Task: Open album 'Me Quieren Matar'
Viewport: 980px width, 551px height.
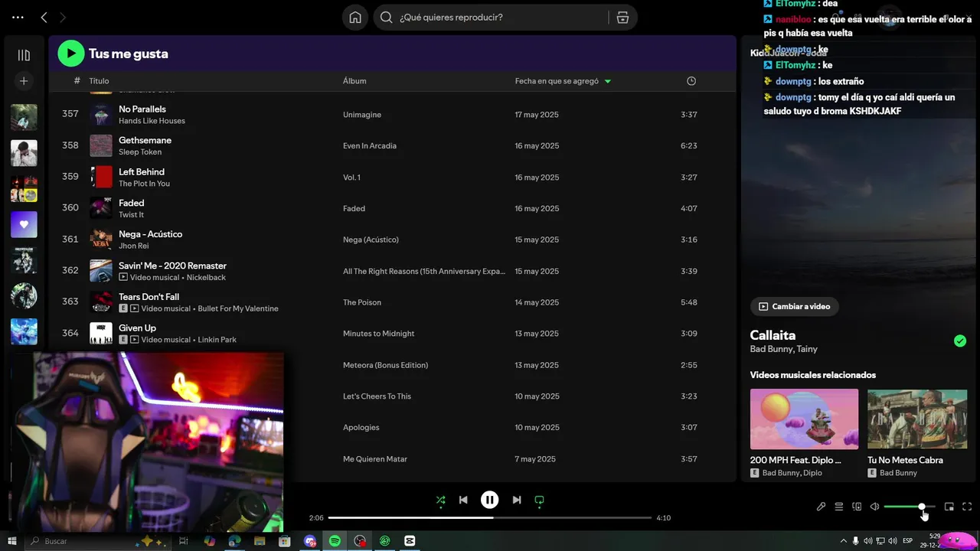Action: 375,459
